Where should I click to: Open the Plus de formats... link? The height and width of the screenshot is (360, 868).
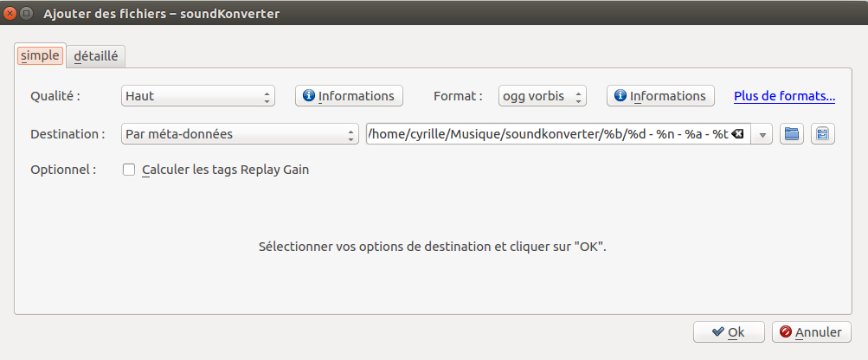pos(784,96)
